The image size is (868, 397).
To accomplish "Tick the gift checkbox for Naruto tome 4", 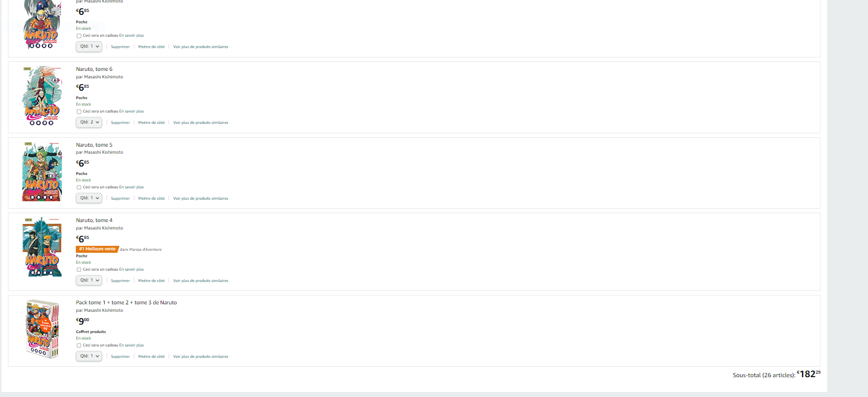I will point(79,270).
